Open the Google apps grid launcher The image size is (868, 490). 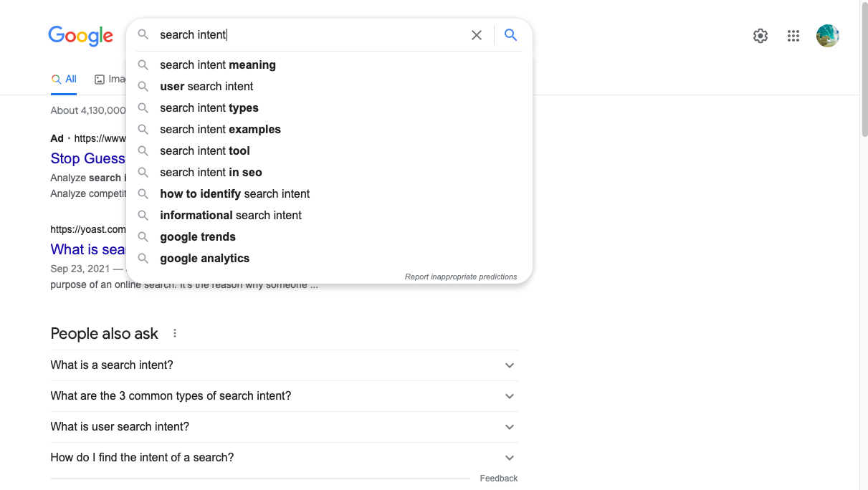[793, 35]
